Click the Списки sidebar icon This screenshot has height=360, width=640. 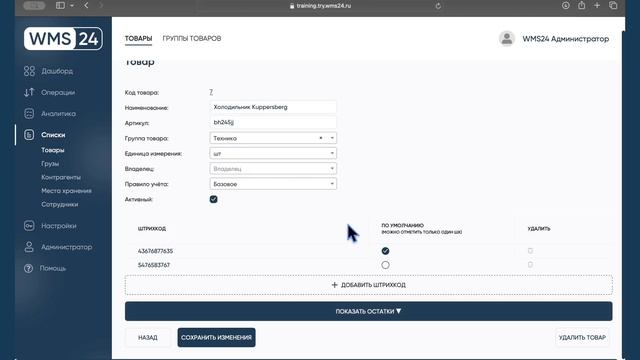pos(29,135)
